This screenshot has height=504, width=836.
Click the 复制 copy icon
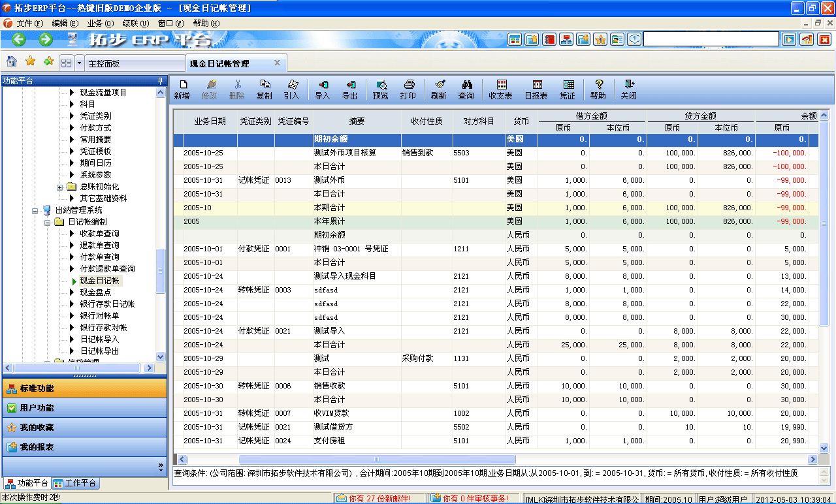[265, 89]
